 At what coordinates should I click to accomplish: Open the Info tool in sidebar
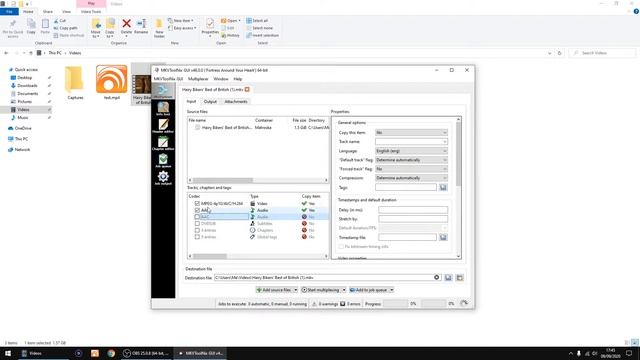coord(163,109)
